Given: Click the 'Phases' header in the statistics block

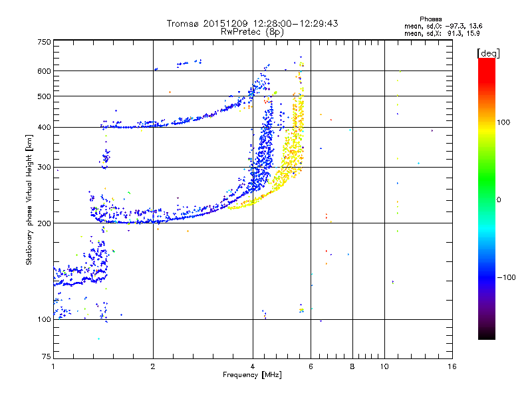Looking at the screenshot, I should coord(430,19).
